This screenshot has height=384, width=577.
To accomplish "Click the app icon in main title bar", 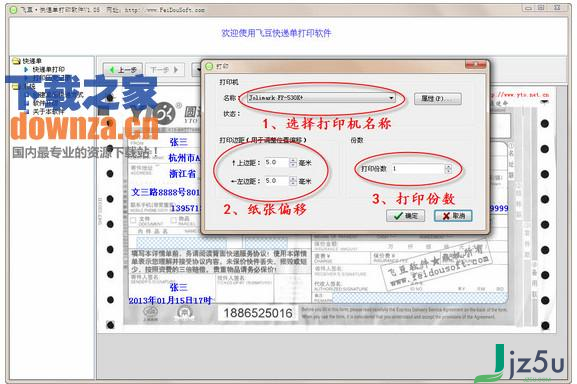I will click(13, 10).
